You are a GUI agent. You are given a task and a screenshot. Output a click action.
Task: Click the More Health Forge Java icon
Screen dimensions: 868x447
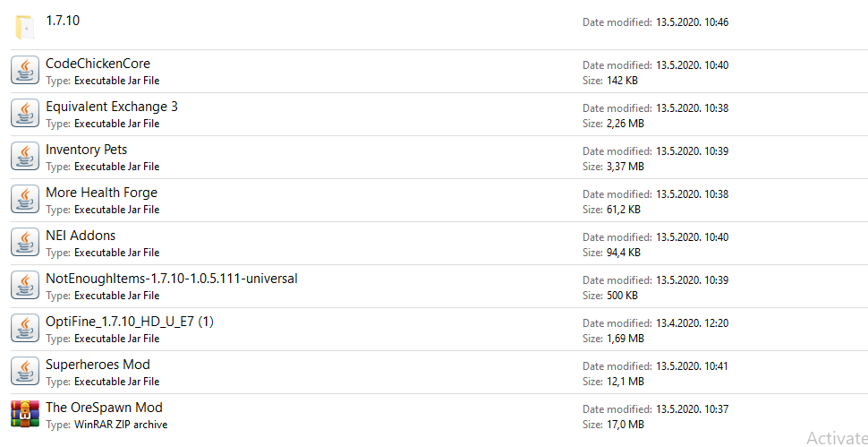pos(24,200)
